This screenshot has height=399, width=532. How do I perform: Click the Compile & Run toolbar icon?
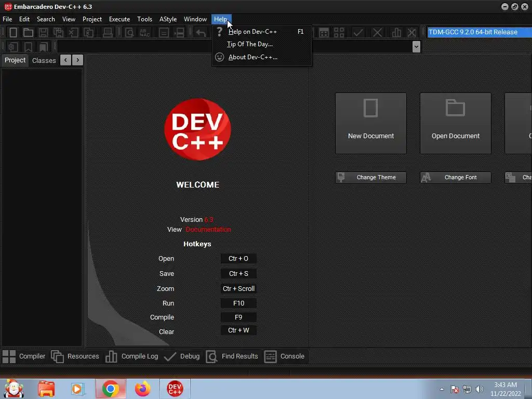(324, 33)
